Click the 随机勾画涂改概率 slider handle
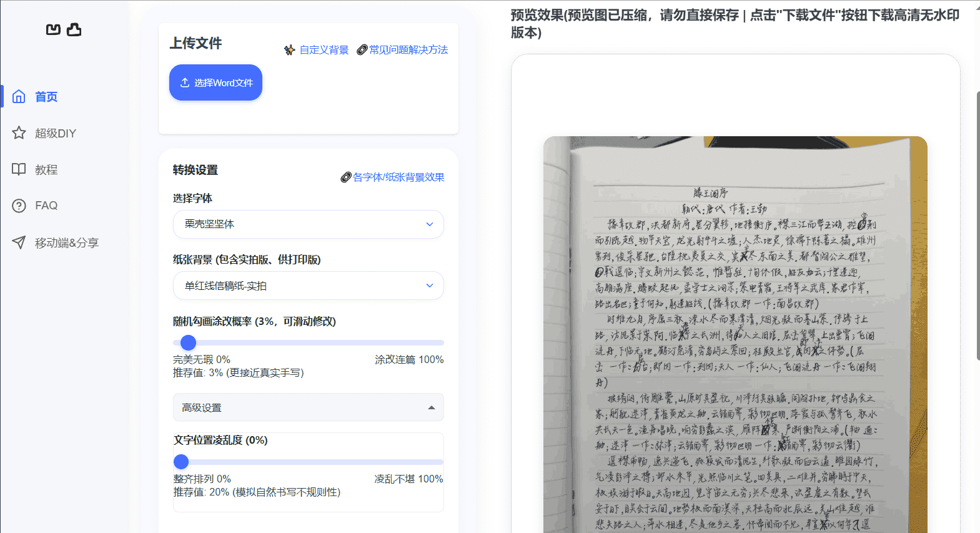 pyautogui.click(x=188, y=342)
